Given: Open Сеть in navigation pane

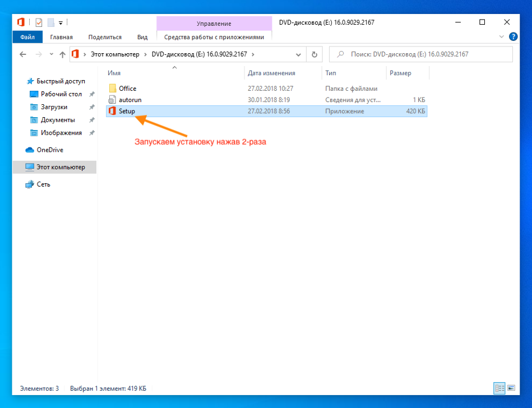Looking at the screenshot, I should [43, 184].
